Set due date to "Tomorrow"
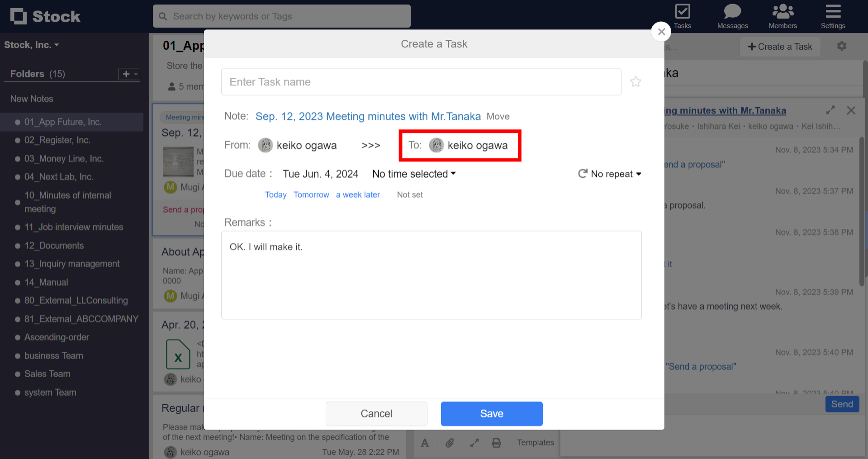The width and height of the screenshot is (868, 459). tap(311, 194)
